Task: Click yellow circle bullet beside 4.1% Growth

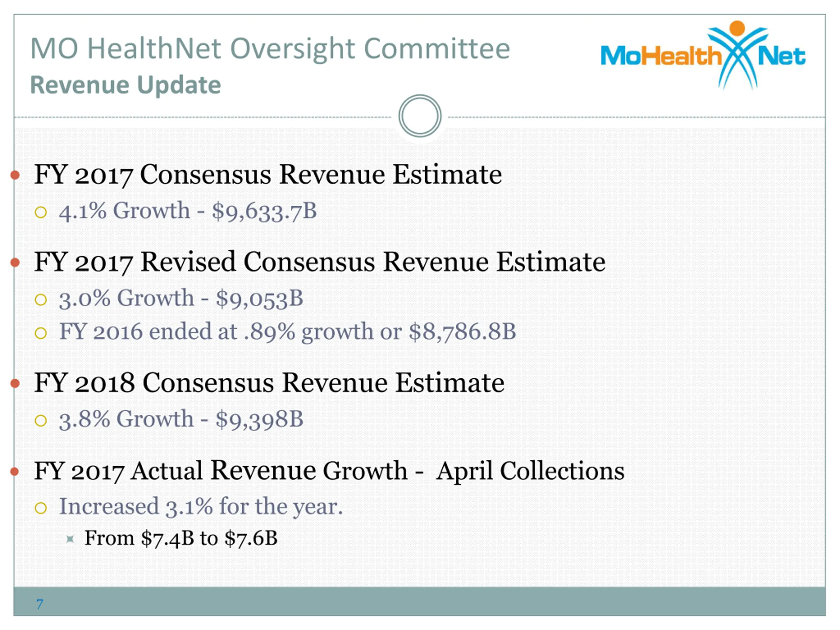Action: 41,212
